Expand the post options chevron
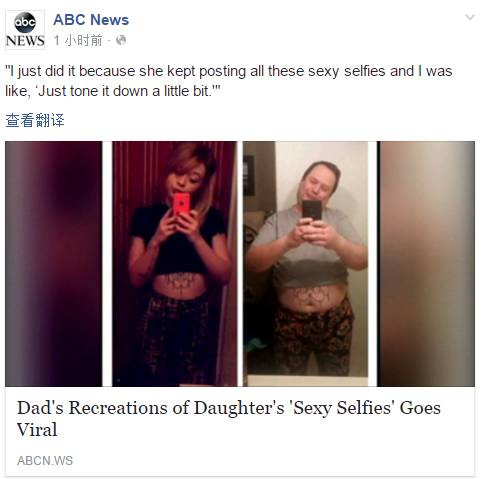 tap(470, 17)
